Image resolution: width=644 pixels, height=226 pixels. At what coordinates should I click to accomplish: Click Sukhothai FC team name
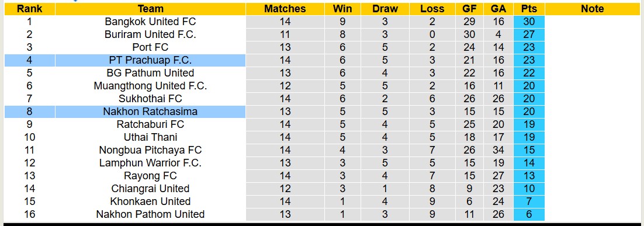[150, 99]
